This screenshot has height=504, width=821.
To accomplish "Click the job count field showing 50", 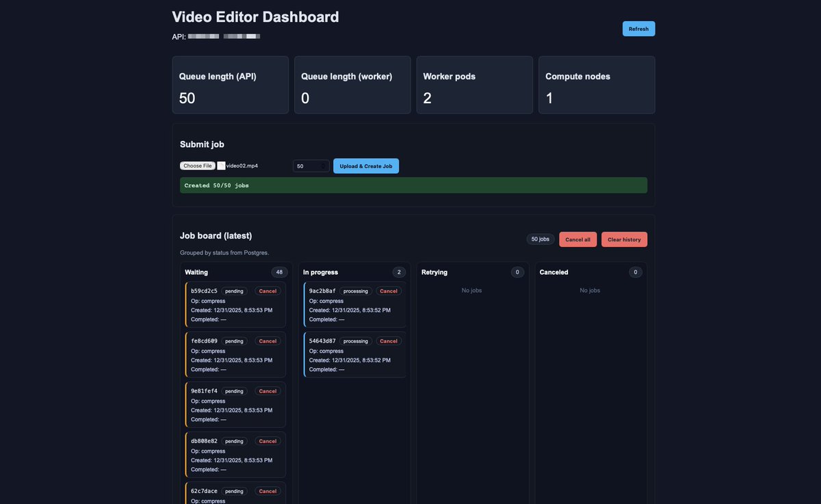I will pos(311,166).
